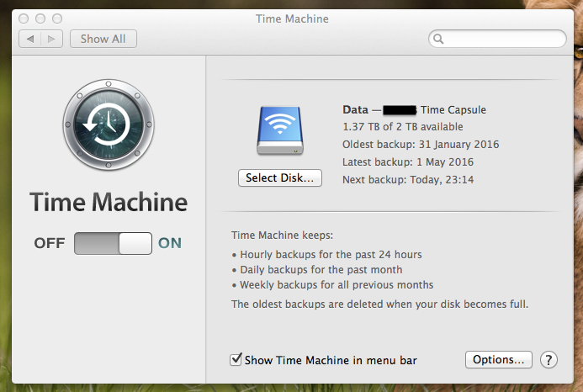The height and width of the screenshot is (392, 583).
Task: Go forward with the right arrow
Action: (51, 39)
